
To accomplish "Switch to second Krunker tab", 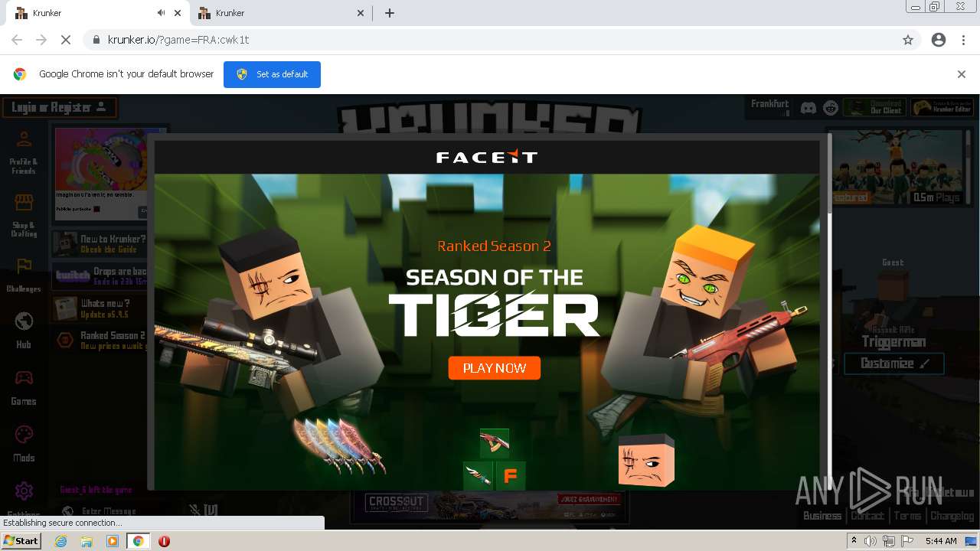I will pos(280,13).
